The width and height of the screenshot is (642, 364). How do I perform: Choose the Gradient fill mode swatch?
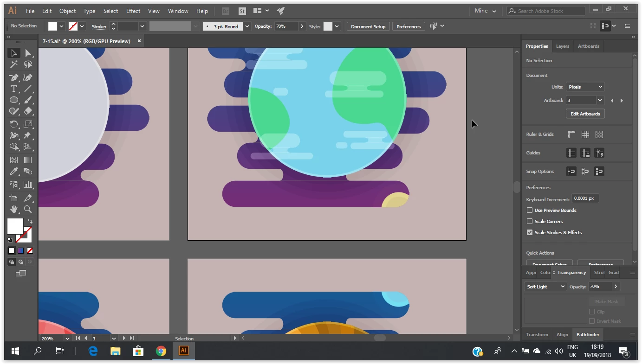point(21,251)
